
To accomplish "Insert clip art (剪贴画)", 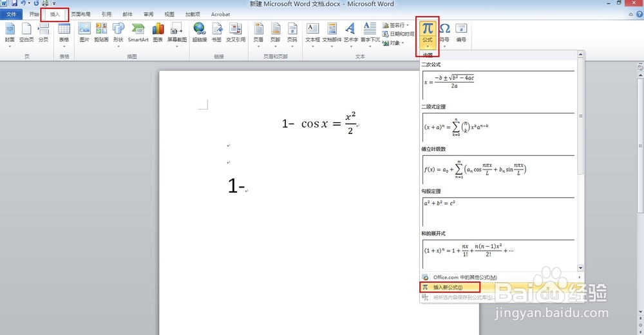I will (101, 33).
